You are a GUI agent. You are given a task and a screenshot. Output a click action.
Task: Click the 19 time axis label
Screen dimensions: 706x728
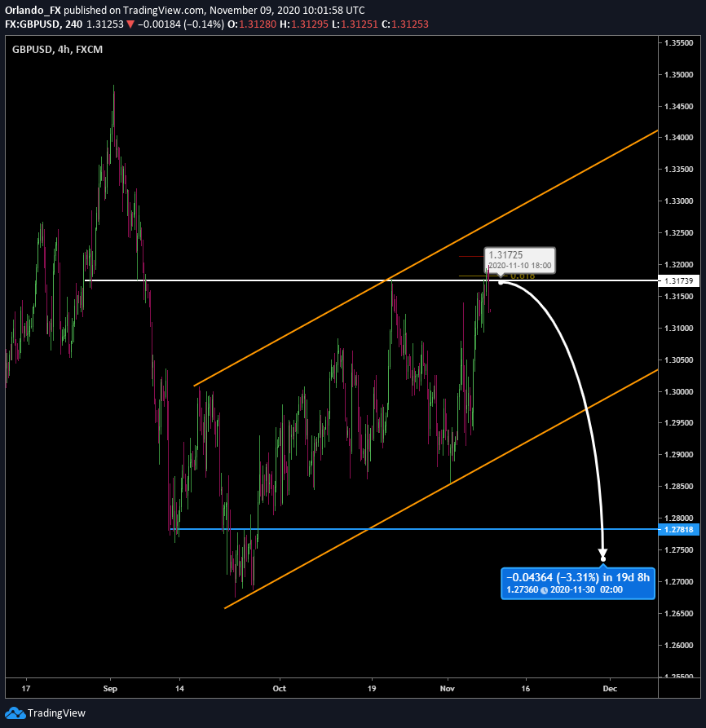372,689
